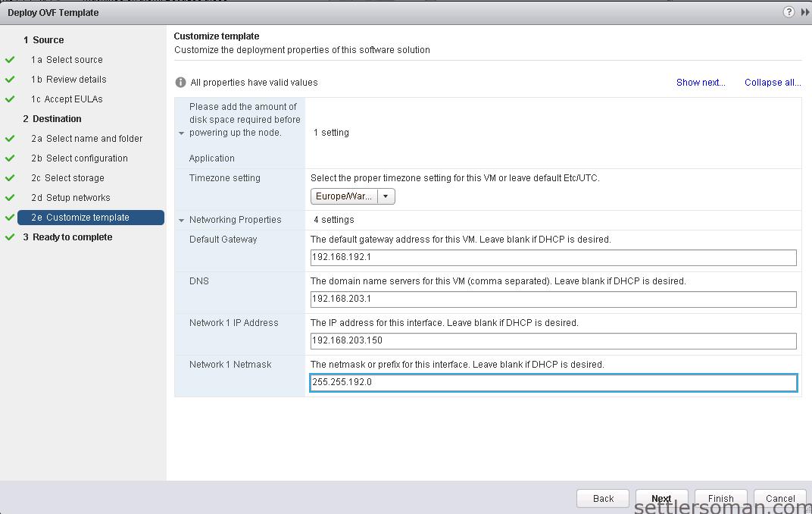This screenshot has height=514, width=812.
Task: Click into the DNS text field
Action: 553,299
